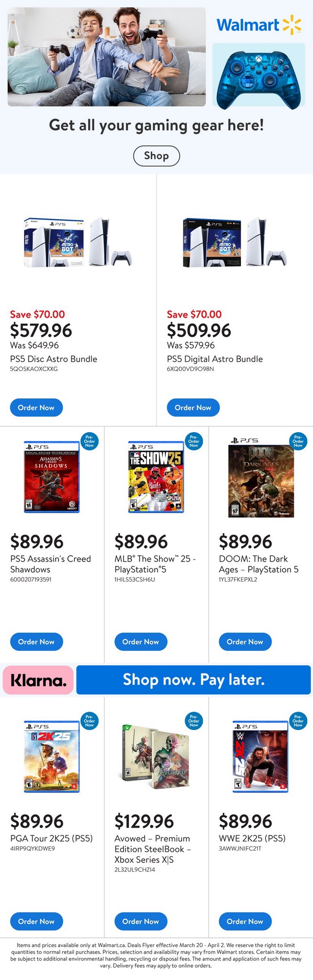The width and height of the screenshot is (313, 980).
Task: Click the pink Klarna logo
Action: click(x=38, y=680)
